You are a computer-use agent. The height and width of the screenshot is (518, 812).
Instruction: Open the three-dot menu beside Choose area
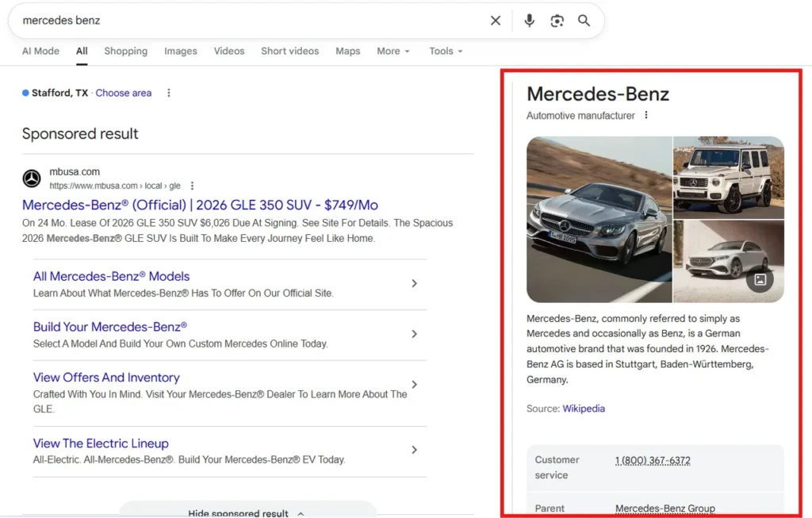click(168, 93)
